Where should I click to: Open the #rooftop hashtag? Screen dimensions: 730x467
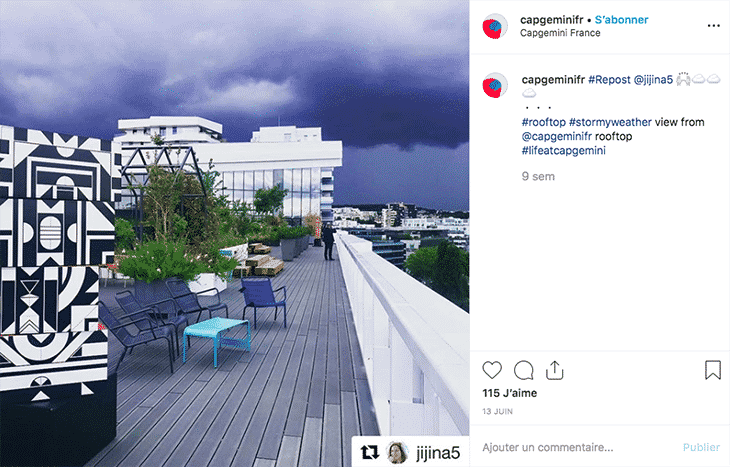coord(543,122)
